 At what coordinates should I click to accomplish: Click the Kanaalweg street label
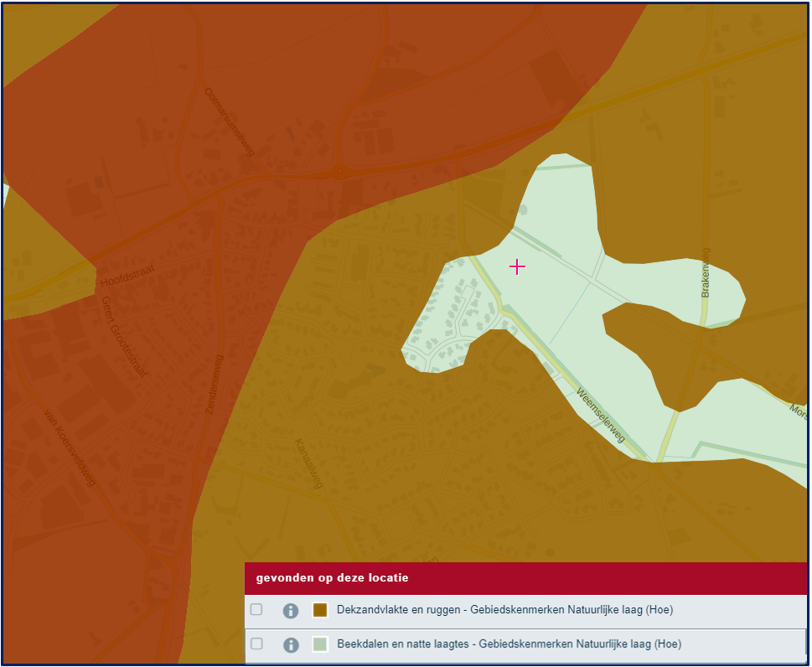pyautogui.click(x=308, y=463)
